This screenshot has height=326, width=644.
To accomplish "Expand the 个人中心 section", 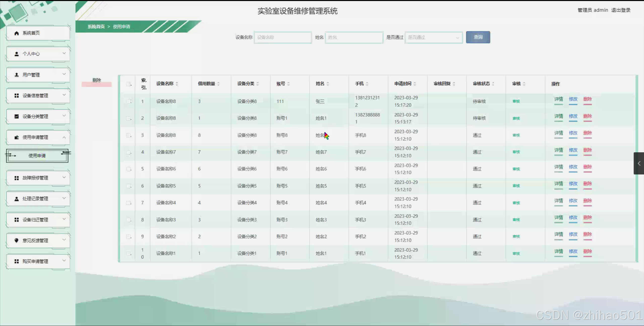I will pos(64,54).
